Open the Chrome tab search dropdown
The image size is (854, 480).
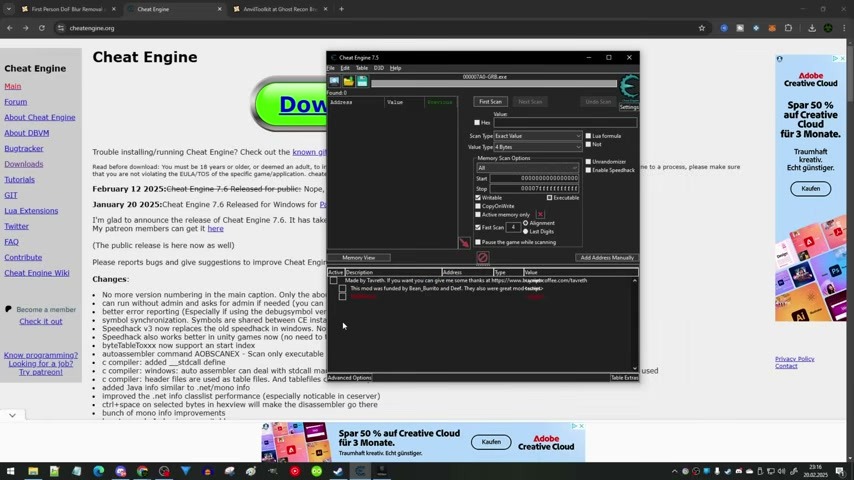pyautogui.click(x=9, y=9)
